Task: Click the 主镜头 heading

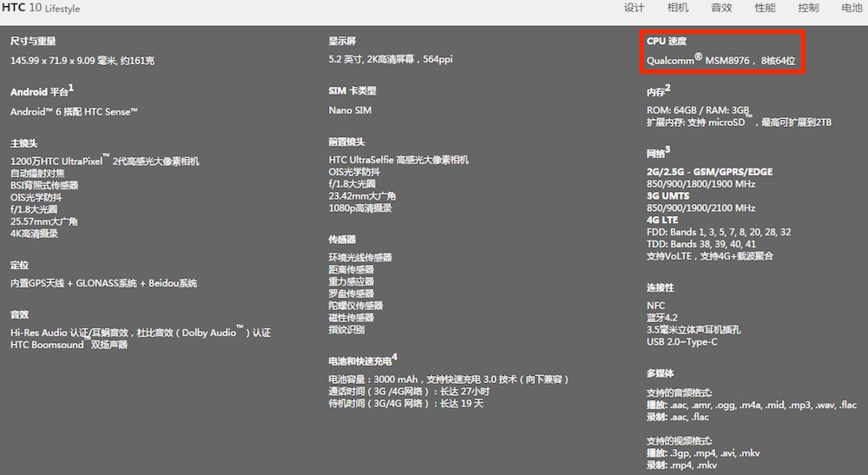Action: (x=23, y=143)
